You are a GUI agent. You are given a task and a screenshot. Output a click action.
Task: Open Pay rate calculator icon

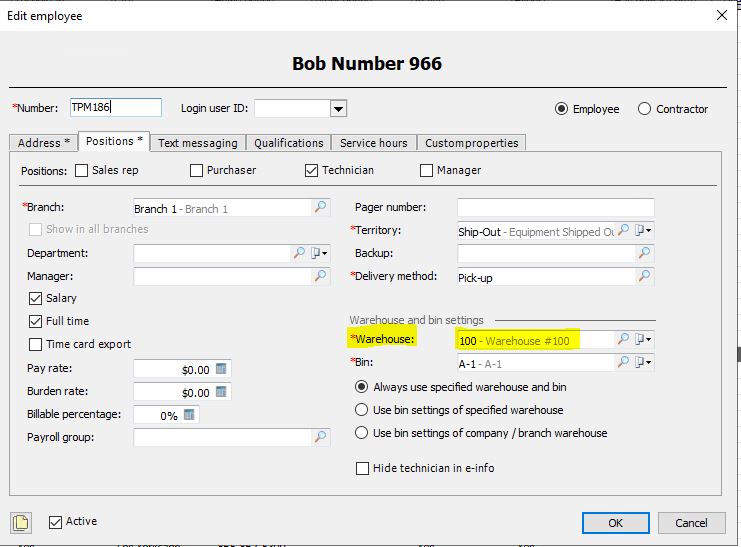tap(221, 369)
